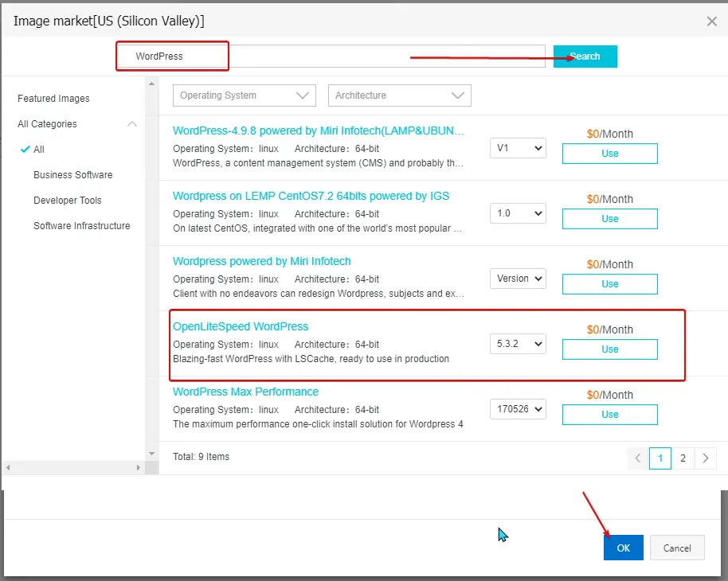
Task: Collapse the All Categories section
Action: 132,124
